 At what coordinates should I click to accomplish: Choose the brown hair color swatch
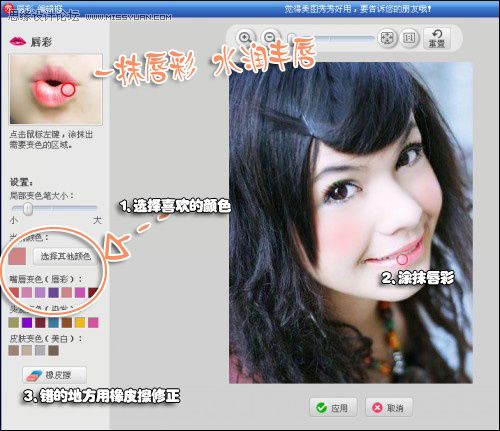pyautogui.click(x=67, y=322)
